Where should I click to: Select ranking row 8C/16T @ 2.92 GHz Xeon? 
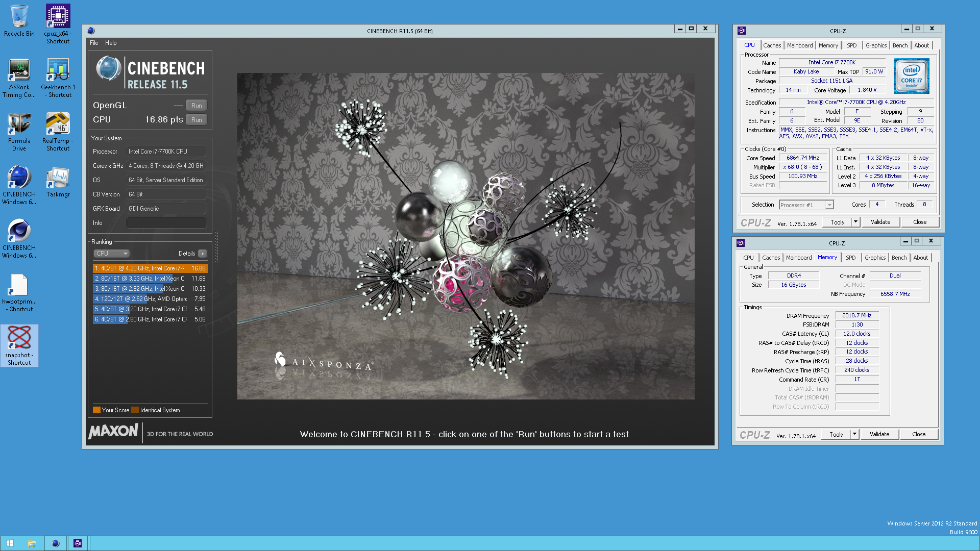150,289
